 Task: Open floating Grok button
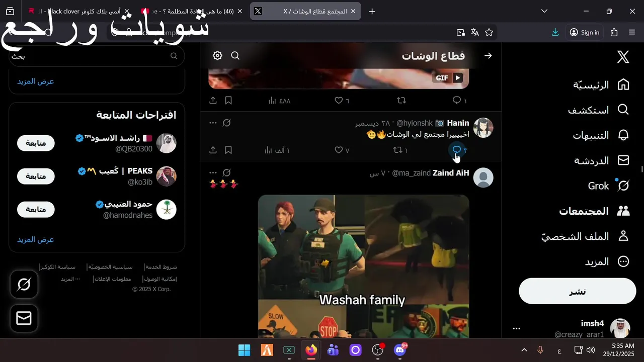point(24,285)
